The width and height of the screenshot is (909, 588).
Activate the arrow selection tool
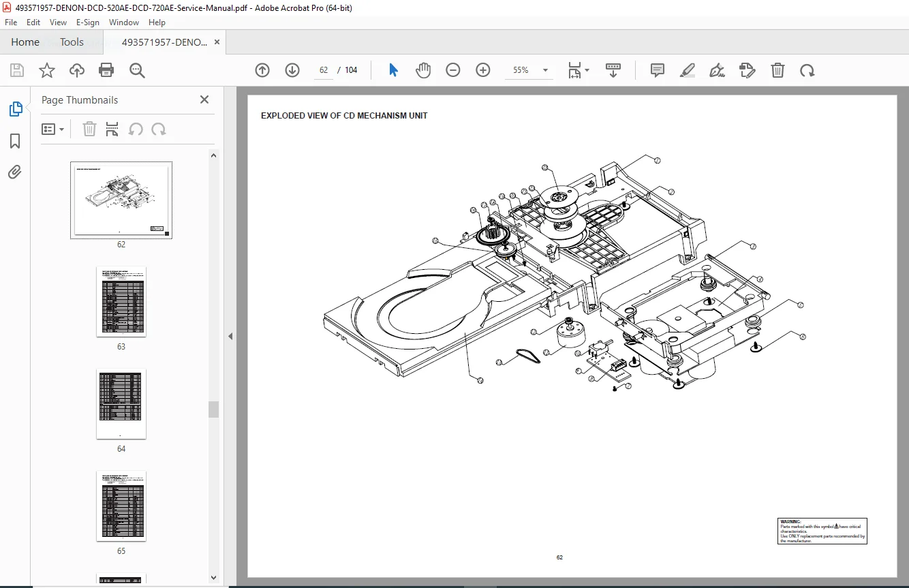pyautogui.click(x=393, y=70)
